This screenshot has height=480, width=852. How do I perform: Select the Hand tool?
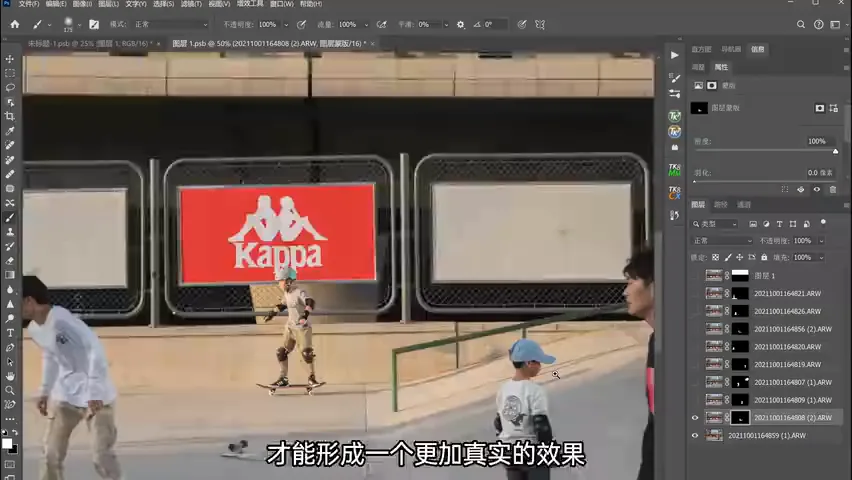[x=10, y=376]
